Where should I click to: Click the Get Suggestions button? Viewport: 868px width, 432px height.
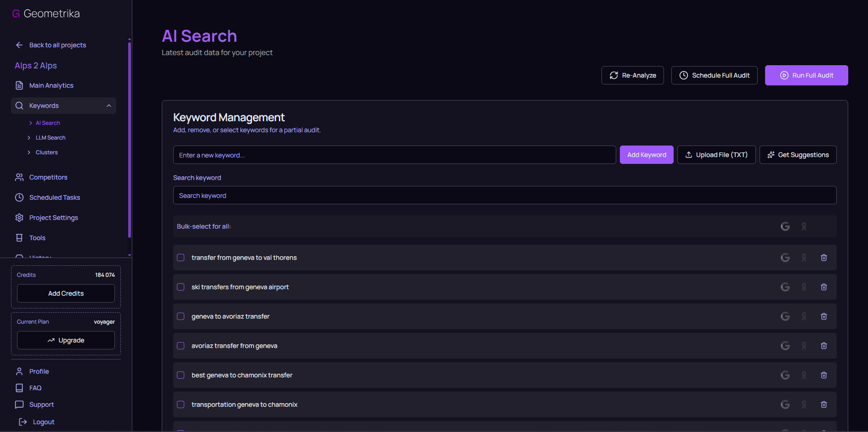coord(798,155)
